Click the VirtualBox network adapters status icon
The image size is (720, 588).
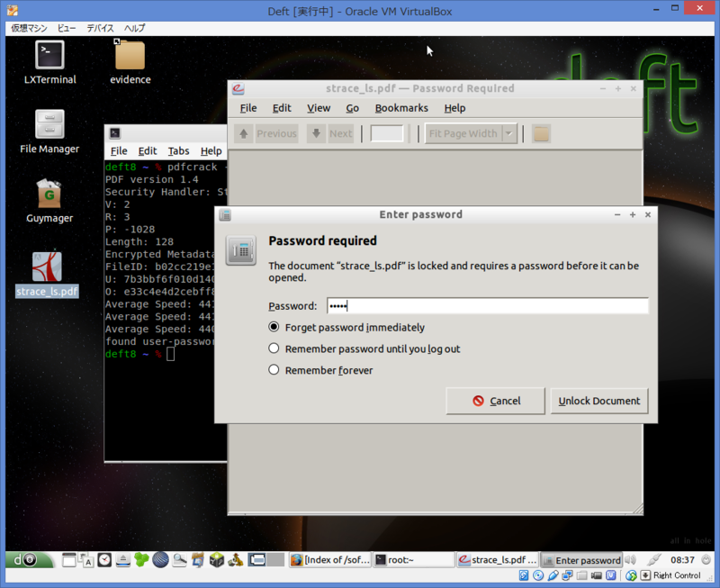coord(568,575)
